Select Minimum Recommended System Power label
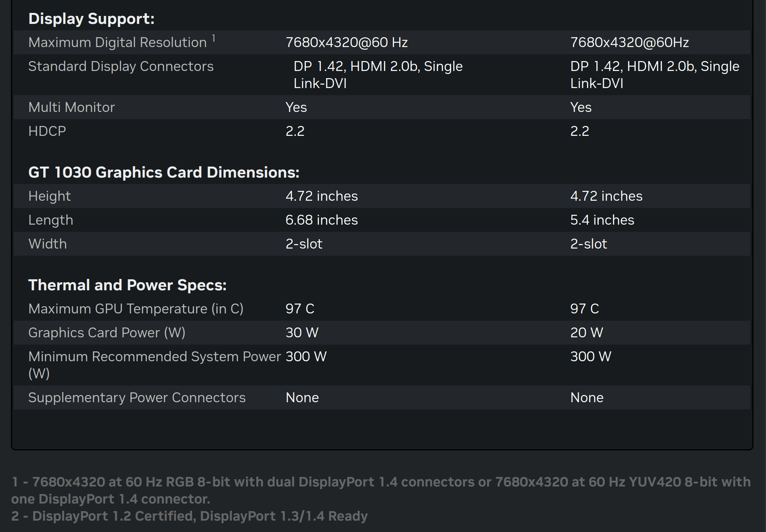Image resolution: width=766 pixels, height=532 pixels. pyautogui.click(x=154, y=365)
